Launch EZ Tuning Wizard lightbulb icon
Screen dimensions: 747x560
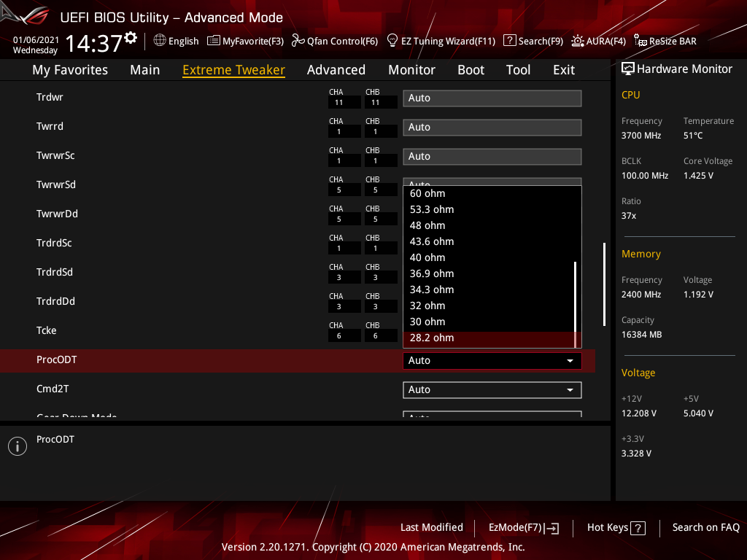pyautogui.click(x=392, y=41)
